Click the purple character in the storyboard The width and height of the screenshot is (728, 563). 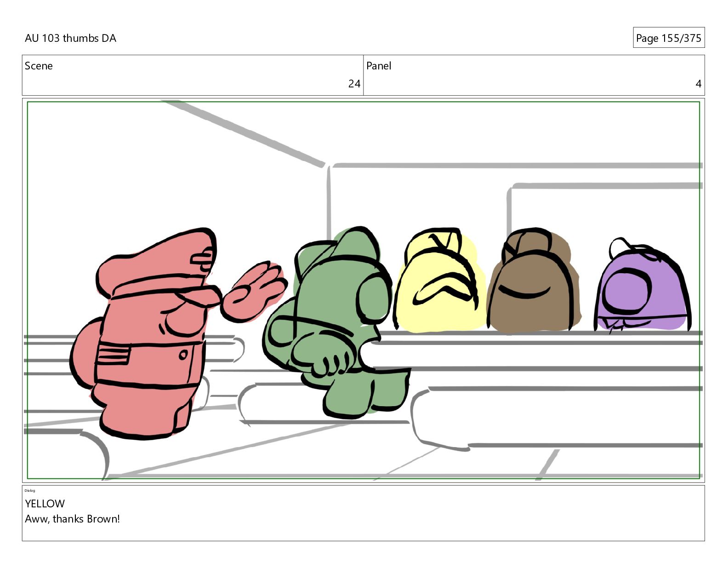643,286
